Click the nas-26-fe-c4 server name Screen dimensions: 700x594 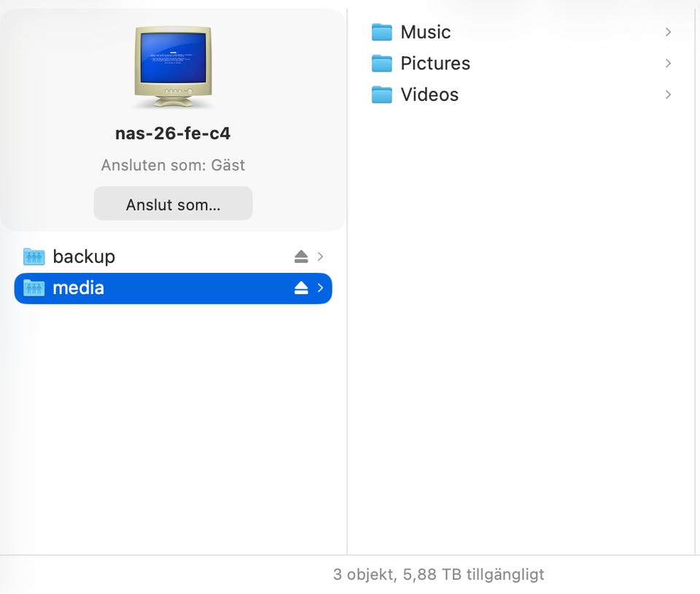pos(173,134)
